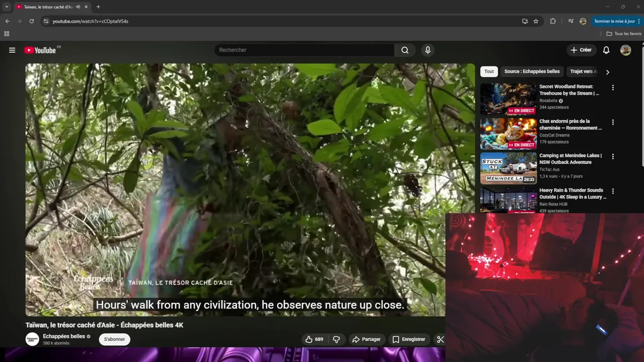The image size is (644, 362).
Task: Open Secret Woodland Retreat thumbnail
Action: coord(508,99)
